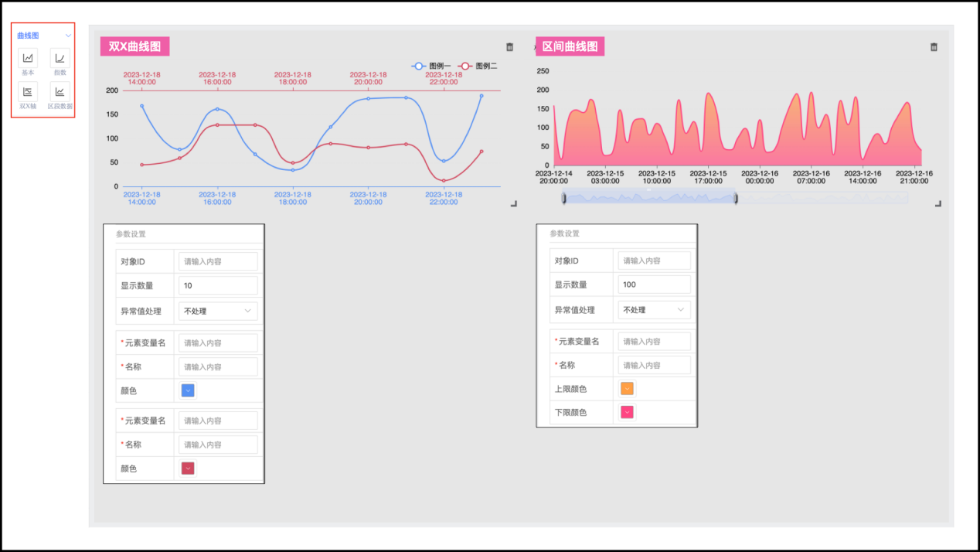This screenshot has height=552, width=980.
Task: Click resize handle of 双X曲线图 chart
Action: (514, 203)
